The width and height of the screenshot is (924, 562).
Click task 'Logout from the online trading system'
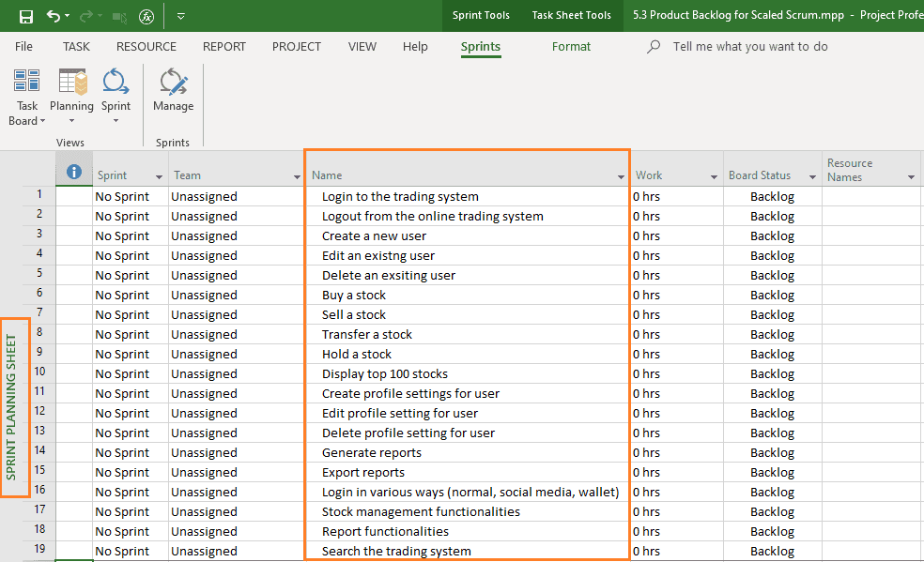(433, 216)
